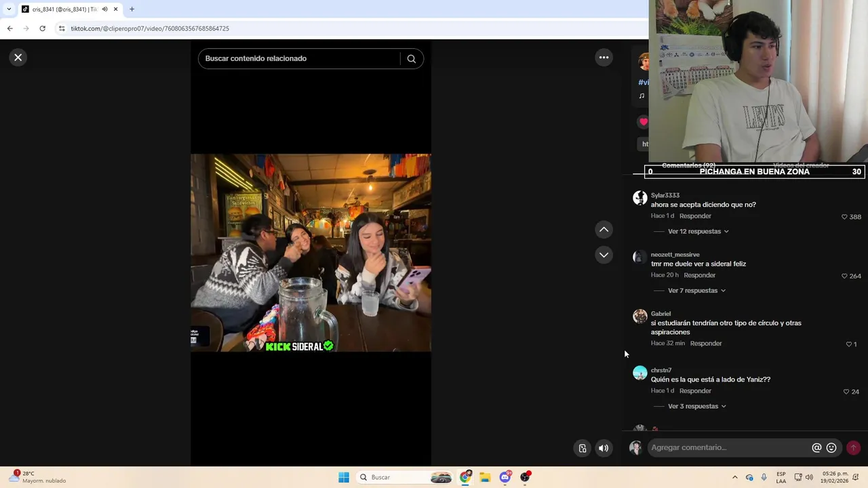This screenshot has width=868, height=488.
Task: Go to the previous video with up arrow
Action: click(x=604, y=230)
